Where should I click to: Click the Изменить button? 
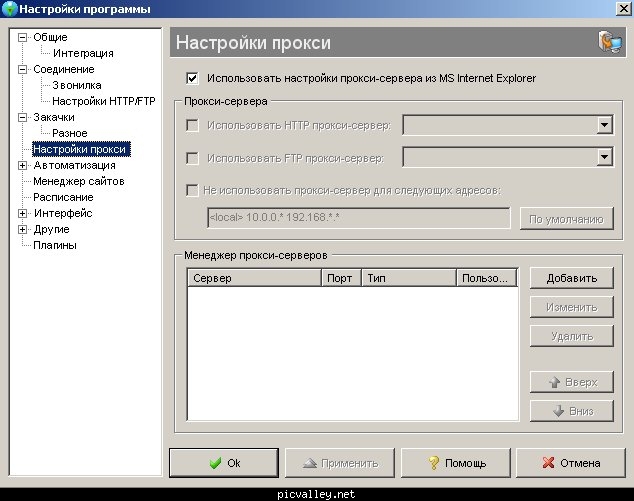tap(572, 307)
